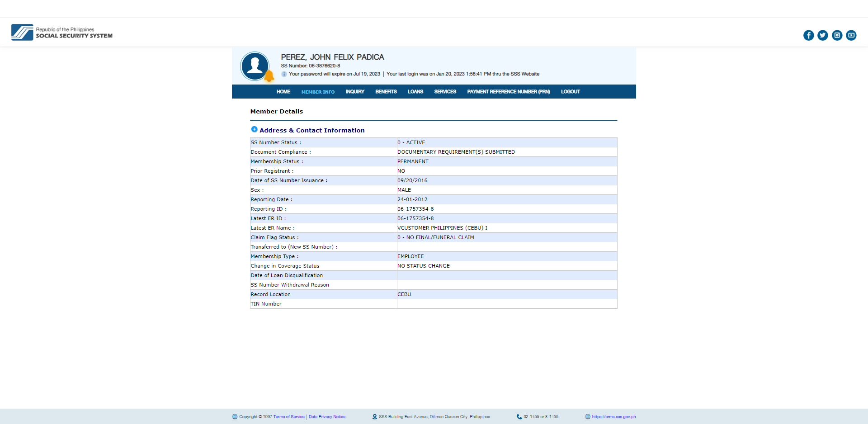The image size is (868, 424).
Task: Click the member profile avatar picture
Action: tap(255, 66)
